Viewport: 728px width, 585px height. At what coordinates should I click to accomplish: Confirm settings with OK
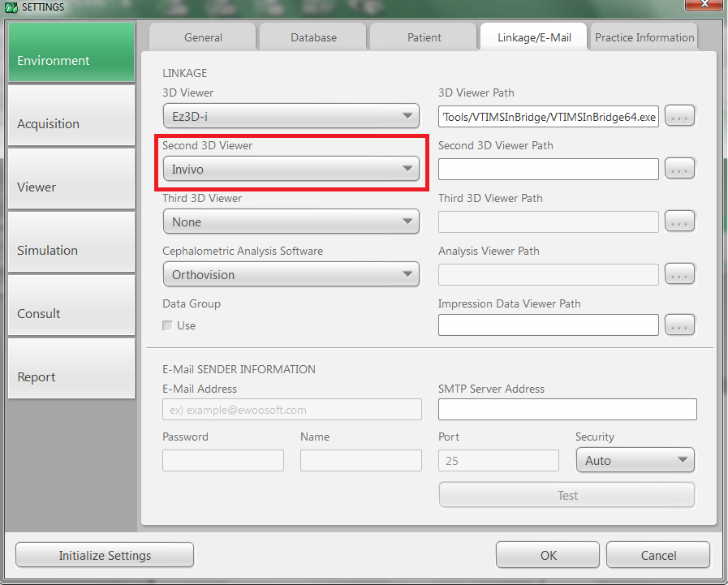pyautogui.click(x=548, y=555)
